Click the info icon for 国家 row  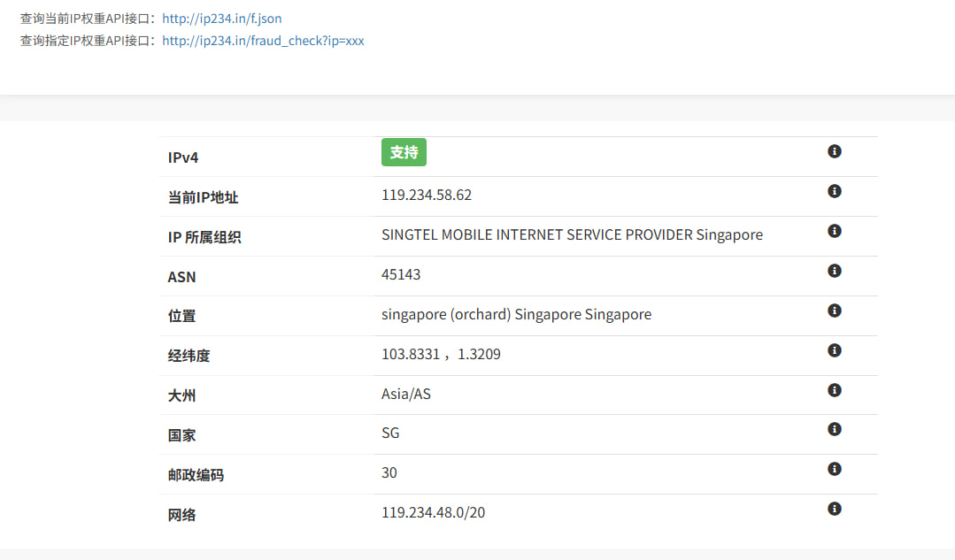(834, 429)
